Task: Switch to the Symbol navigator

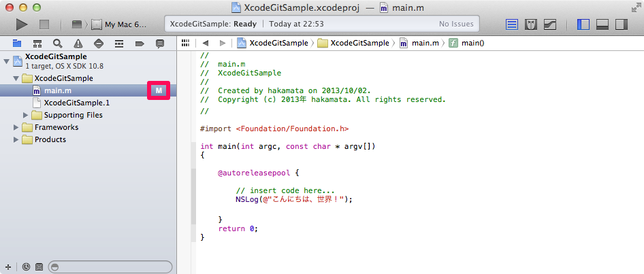Action: click(37, 44)
